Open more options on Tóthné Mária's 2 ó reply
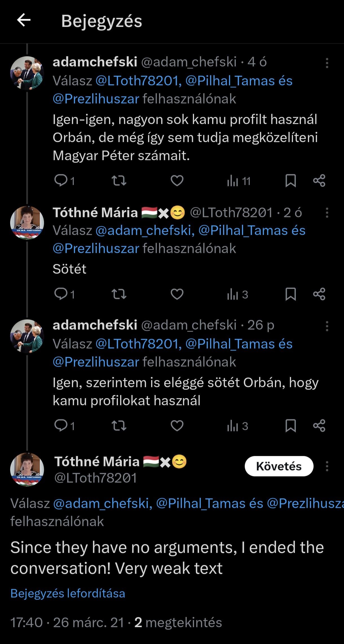Viewport: 344px width, 644px height. pyautogui.click(x=327, y=213)
